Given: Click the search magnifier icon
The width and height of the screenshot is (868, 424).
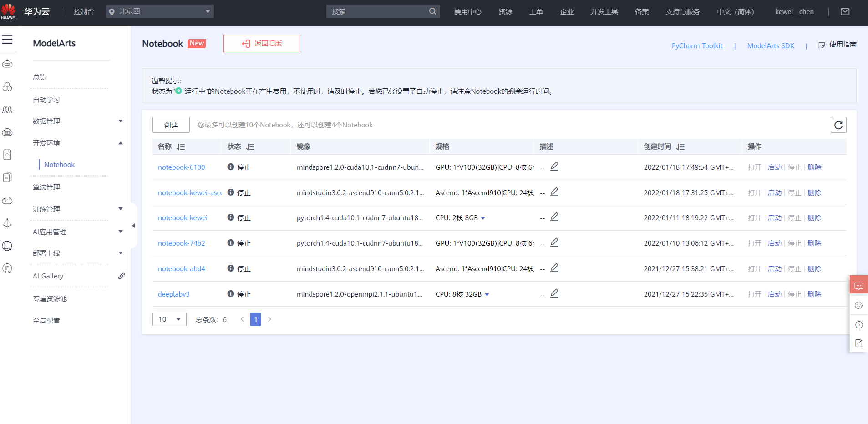Looking at the screenshot, I should point(432,11).
